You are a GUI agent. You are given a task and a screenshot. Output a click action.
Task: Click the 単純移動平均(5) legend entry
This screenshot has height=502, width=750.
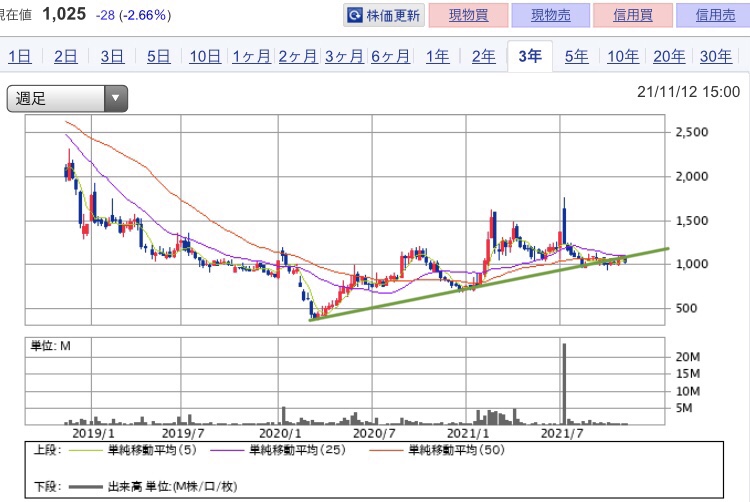pos(133,450)
